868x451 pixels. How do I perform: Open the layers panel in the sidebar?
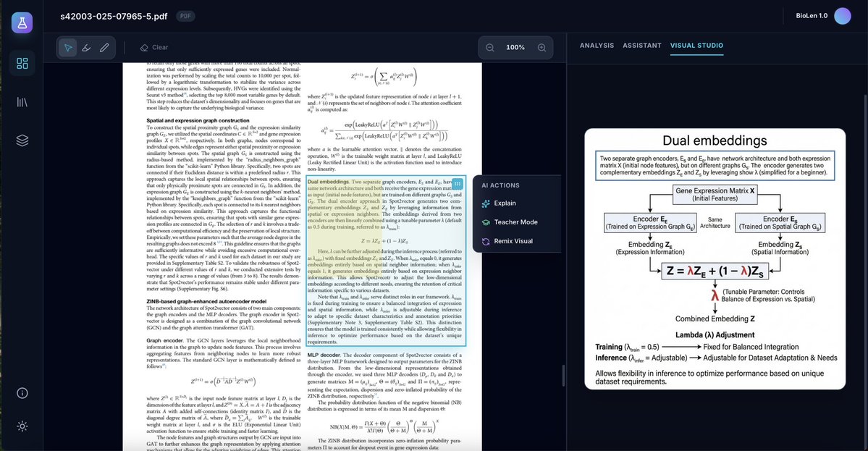(22, 140)
